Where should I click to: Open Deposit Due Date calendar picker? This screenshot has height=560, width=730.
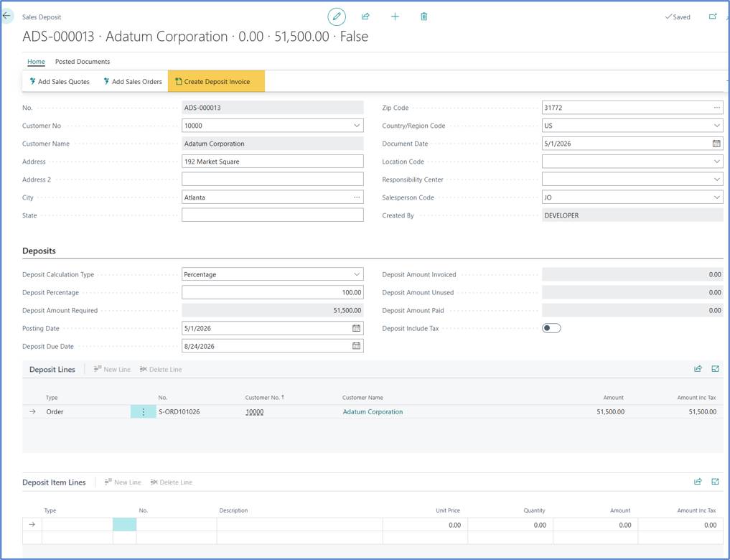coord(356,346)
